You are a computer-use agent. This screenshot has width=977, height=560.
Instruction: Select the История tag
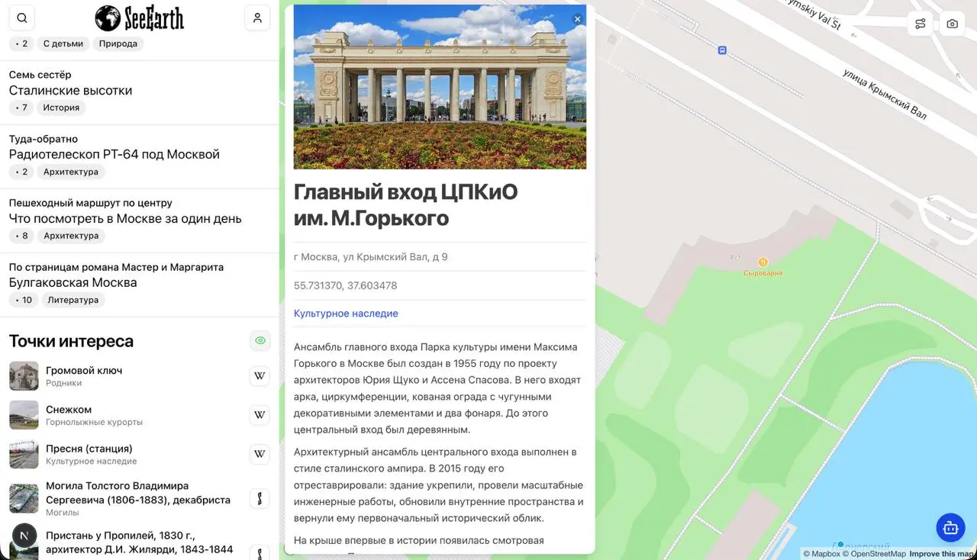[61, 108]
